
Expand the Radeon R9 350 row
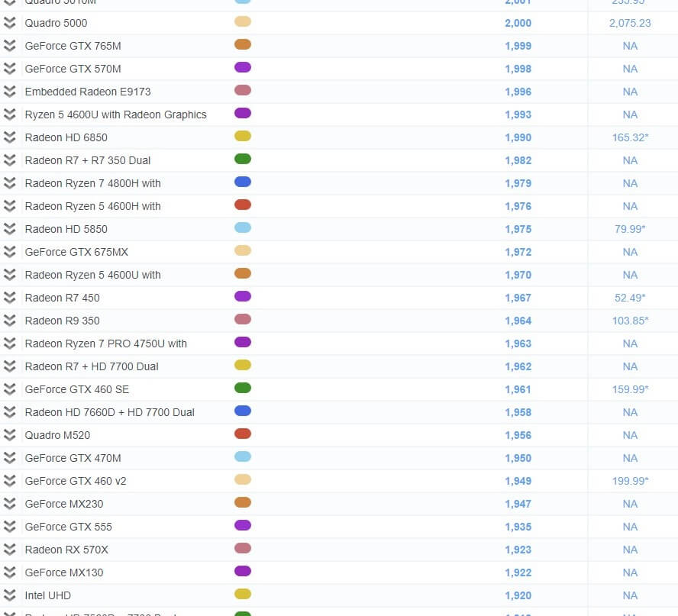coord(9,321)
